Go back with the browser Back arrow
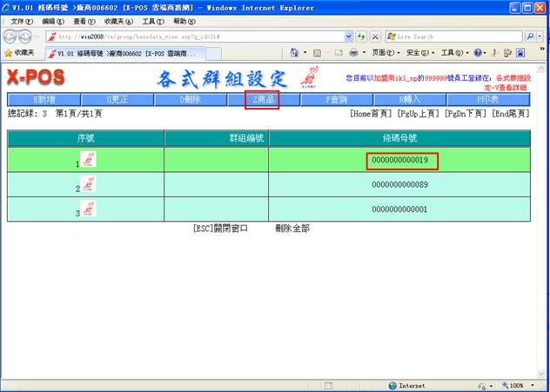The height and width of the screenshot is (392, 550). click(x=12, y=37)
